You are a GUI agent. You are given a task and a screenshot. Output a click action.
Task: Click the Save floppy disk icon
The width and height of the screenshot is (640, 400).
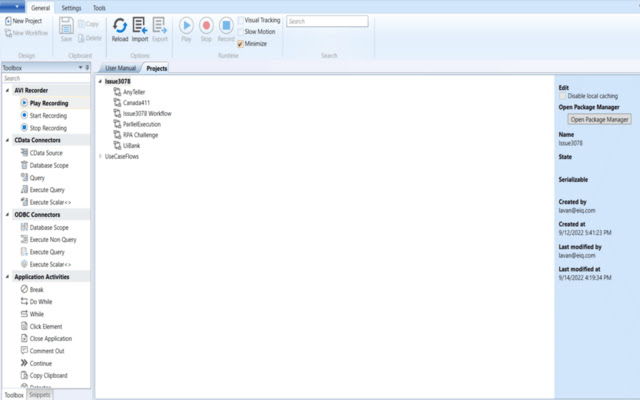point(66,26)
